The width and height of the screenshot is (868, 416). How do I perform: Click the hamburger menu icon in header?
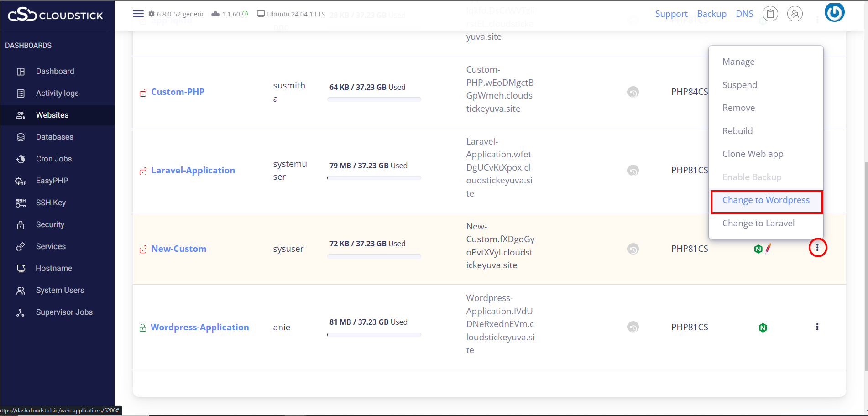coord(138,14)
